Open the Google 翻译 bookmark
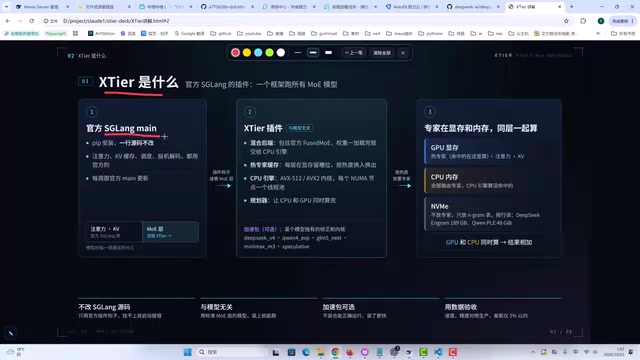 [x=189, y=33]
